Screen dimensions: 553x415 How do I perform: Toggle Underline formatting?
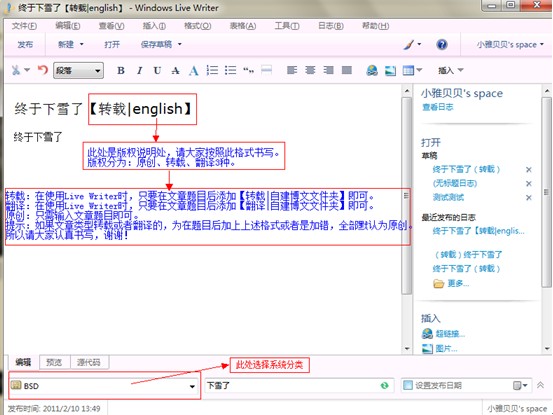tap(157, 71)
